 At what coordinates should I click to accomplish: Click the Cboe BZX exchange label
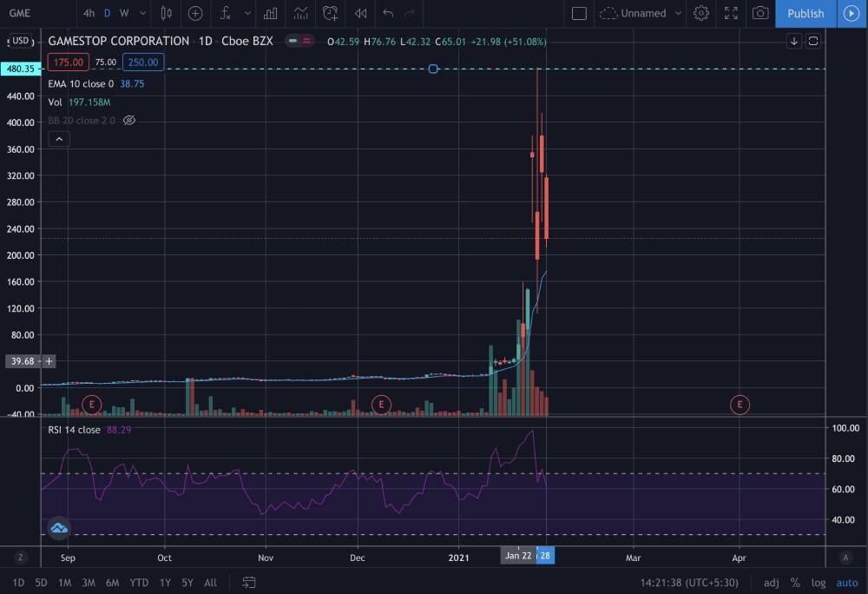(247, 41)
